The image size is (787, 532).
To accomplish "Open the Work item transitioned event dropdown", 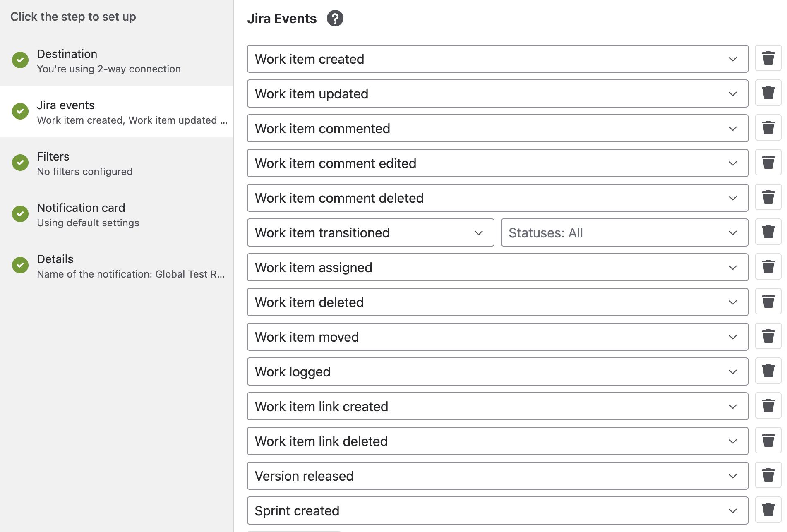I will pos(370,232).
